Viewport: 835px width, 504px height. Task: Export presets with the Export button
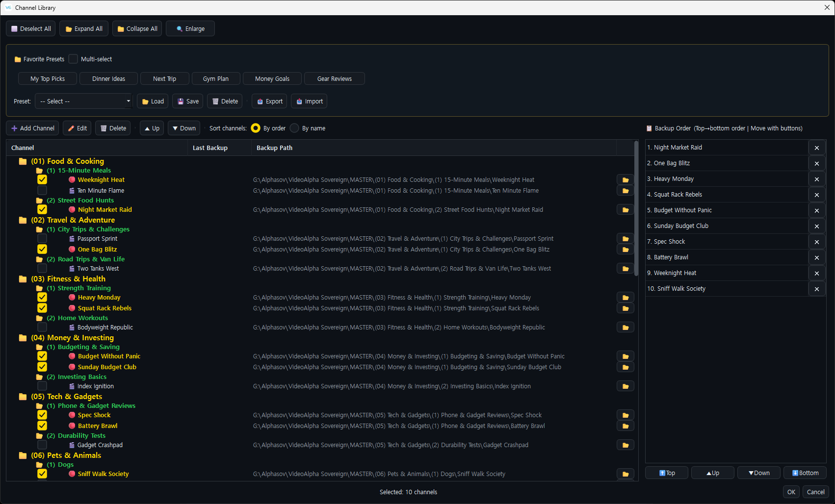(270, 101)
